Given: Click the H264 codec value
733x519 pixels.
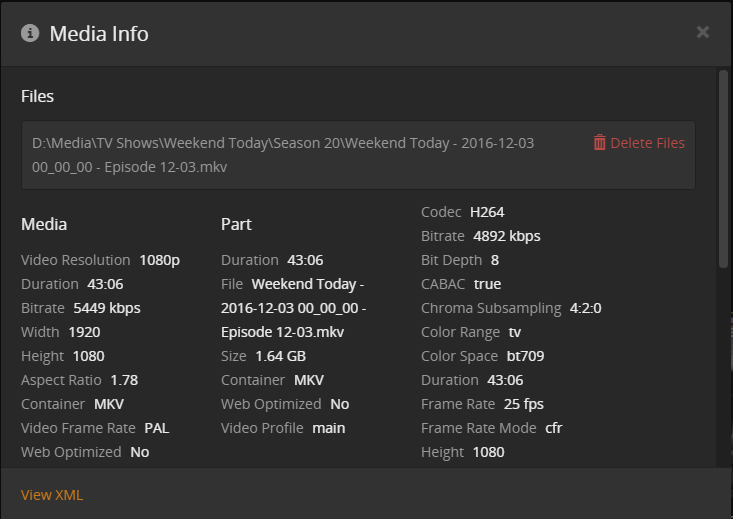Looking at the screenshot, I should tap(487, 212).
